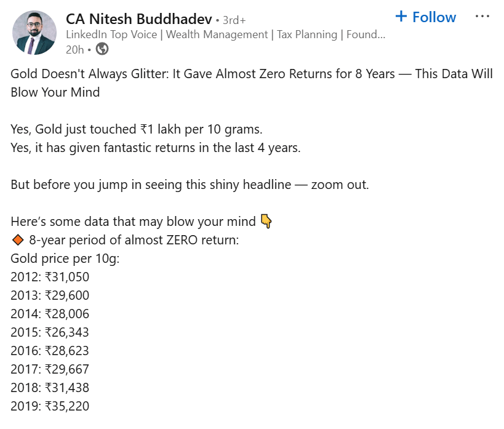Click the '8-year period of almost ZERO return' text
Screen dimensions: 504x429
click(x=134, y=240)
